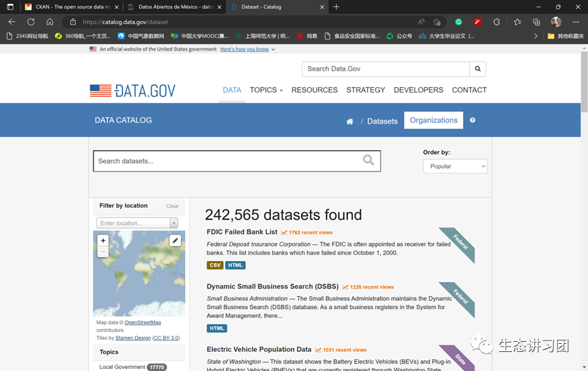The height and width of the screenshot is (371, 588).
Task: Click the user profile avatar
Action: [x=556, y=22]
